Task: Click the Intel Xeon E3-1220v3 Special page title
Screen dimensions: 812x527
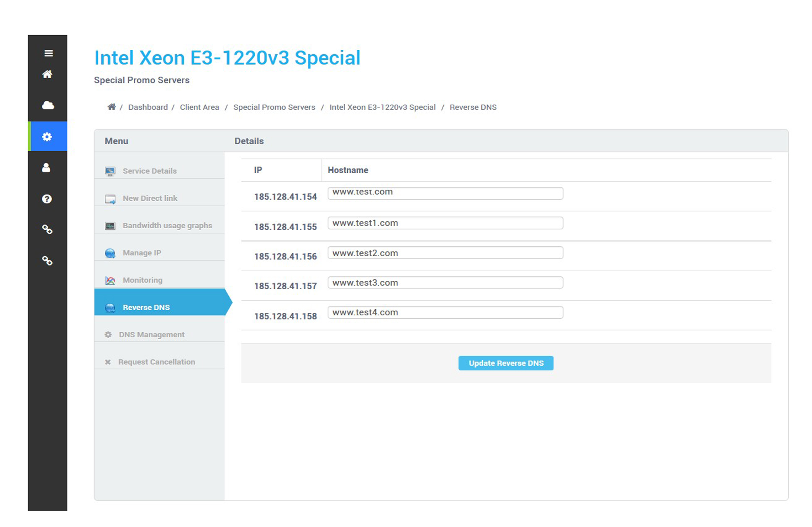Action: click(x=227, y=58)
